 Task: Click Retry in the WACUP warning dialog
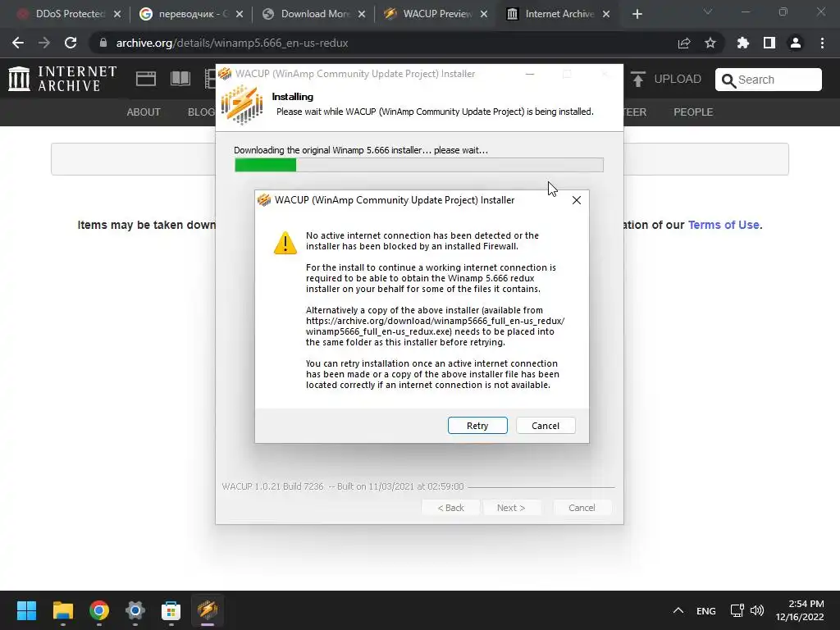click(477, 426)
